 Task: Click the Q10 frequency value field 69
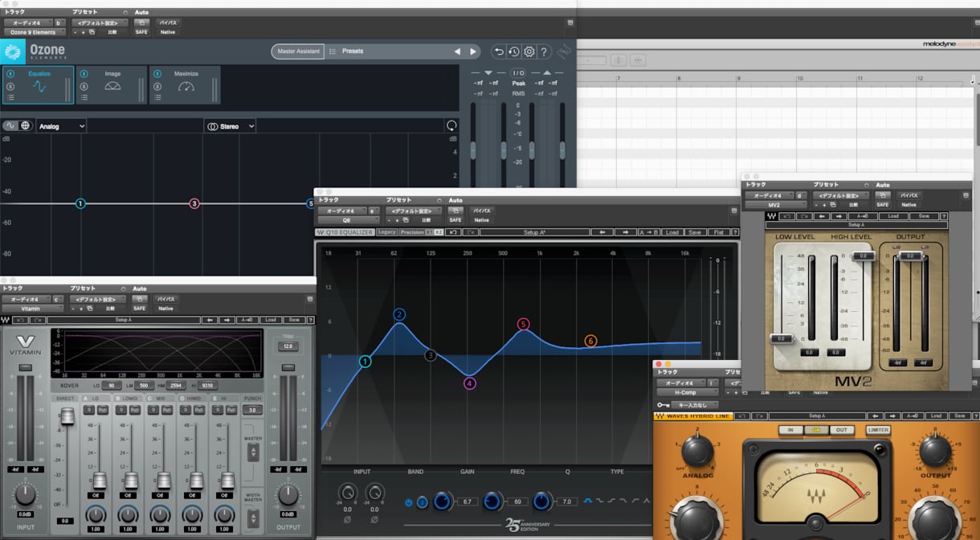coord(517,501)
